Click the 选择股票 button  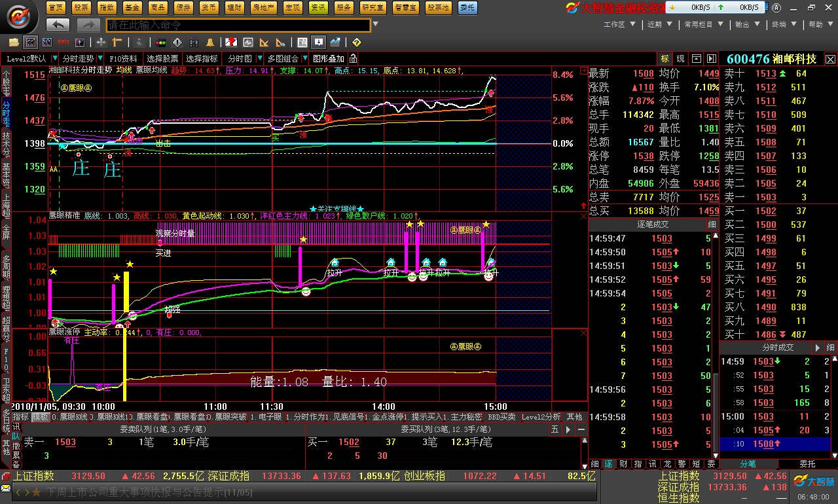point(162,58)
